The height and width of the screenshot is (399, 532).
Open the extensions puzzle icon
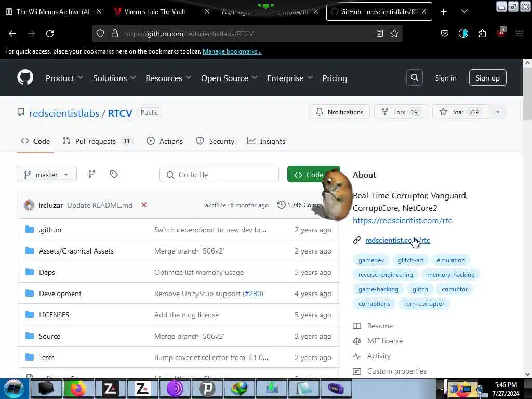[x=482, y=33]
